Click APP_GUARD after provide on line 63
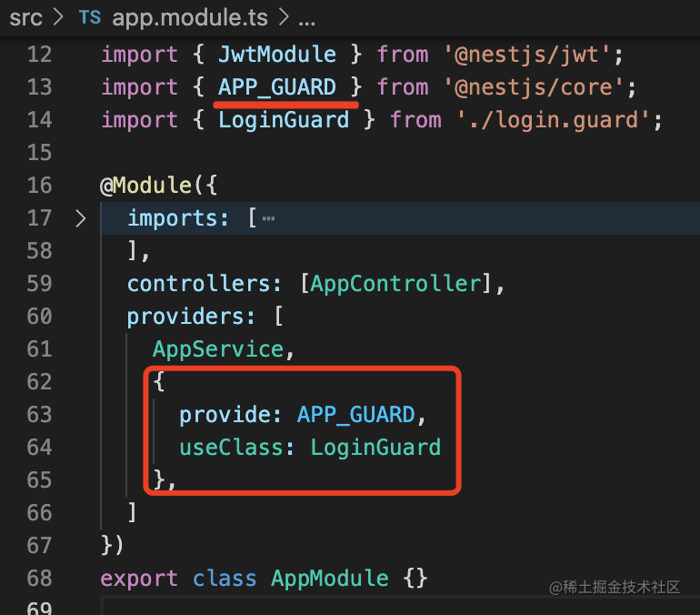Screen dimensions: 700x615 355,415
